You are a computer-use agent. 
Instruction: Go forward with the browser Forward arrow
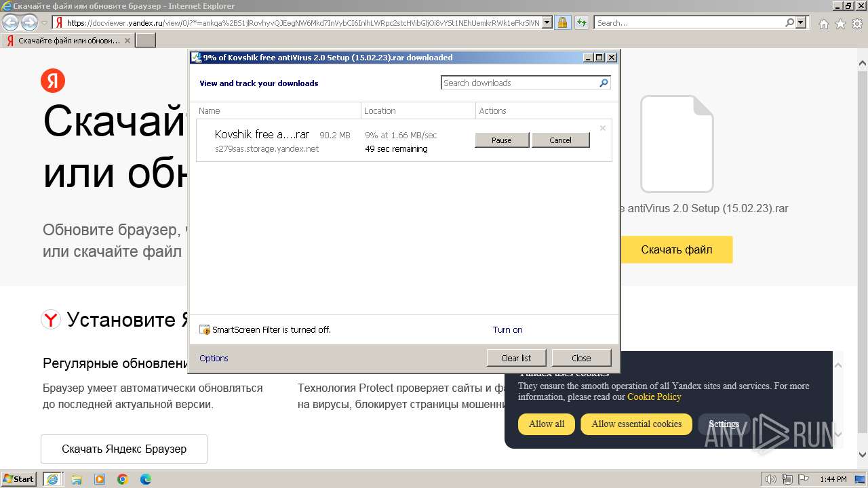(x=29, y=23)
